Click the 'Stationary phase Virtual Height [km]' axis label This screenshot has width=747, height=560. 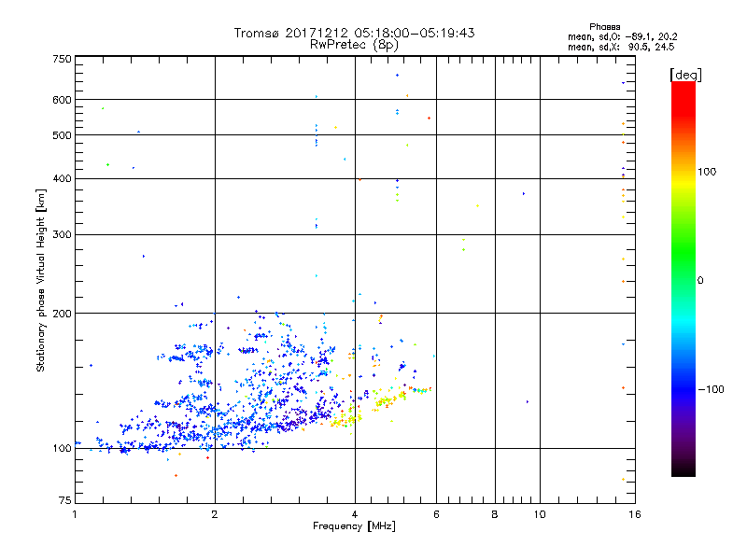pyautogui.click(x=41, y=281)
